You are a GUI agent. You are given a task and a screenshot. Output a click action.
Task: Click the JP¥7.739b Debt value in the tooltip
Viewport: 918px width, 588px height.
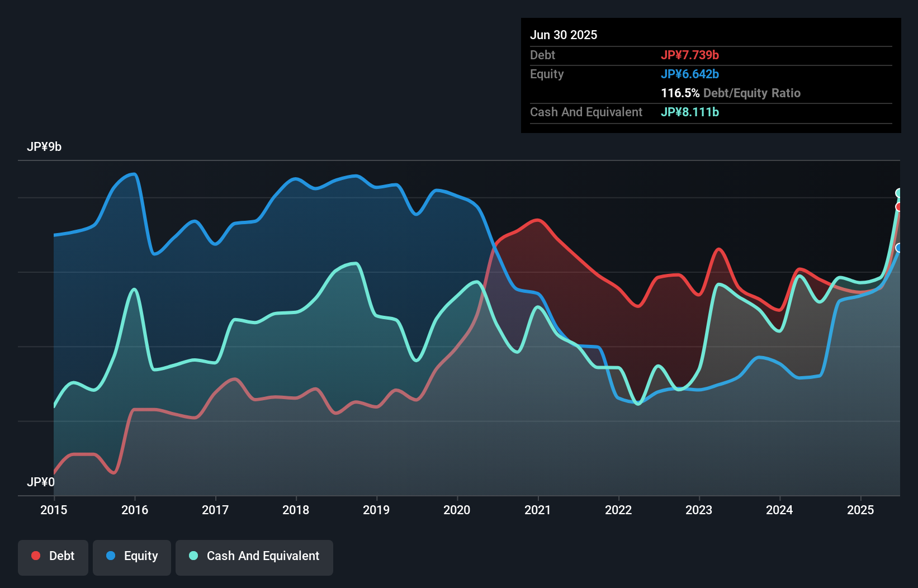tap(690, 55)
